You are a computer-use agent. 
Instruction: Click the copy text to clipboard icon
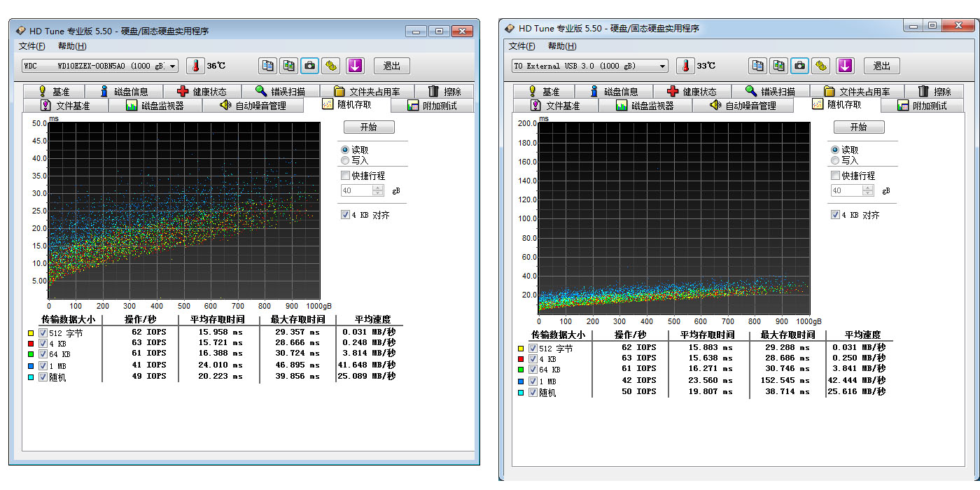(x=268, y=65)
